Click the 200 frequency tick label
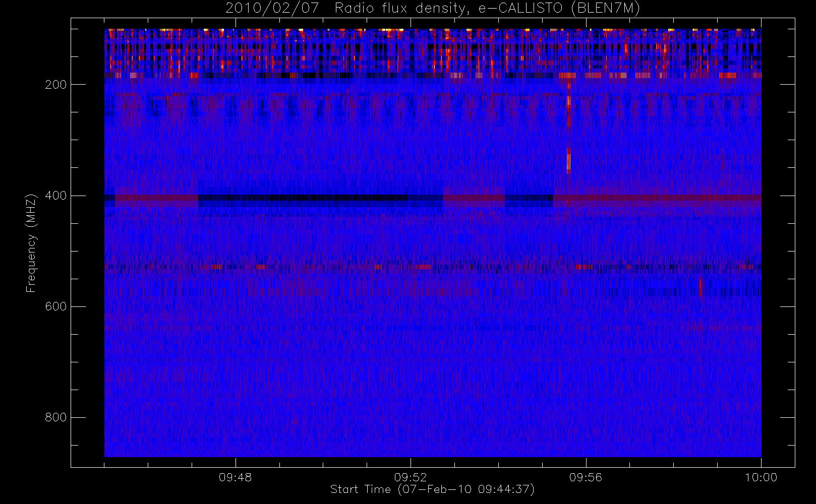816x504 pixels. point(55,85)
